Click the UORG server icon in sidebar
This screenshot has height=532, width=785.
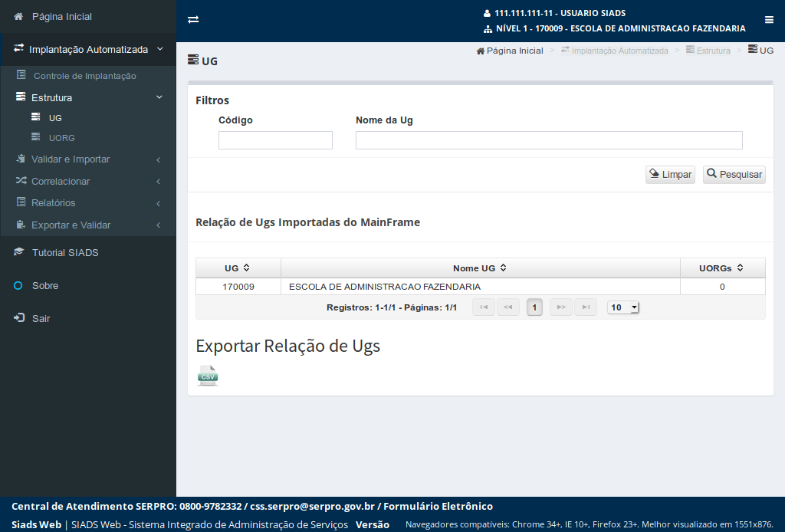[35, 136]
